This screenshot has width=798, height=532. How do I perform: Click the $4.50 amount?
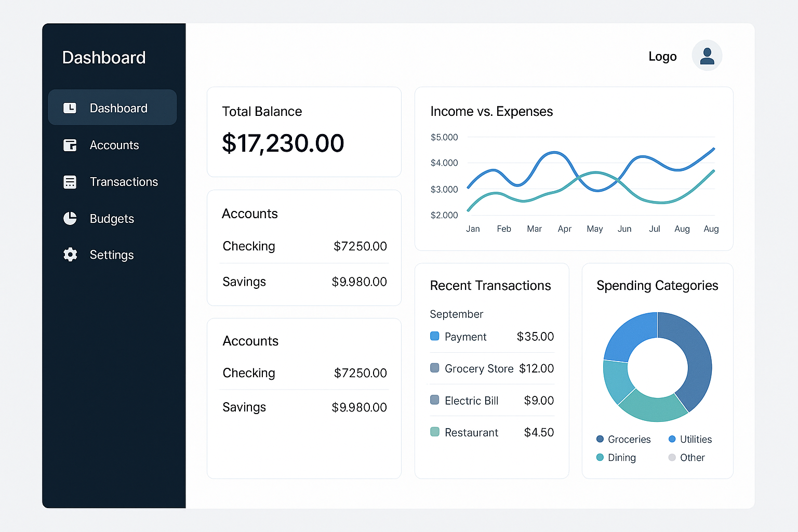click(539, 432)
